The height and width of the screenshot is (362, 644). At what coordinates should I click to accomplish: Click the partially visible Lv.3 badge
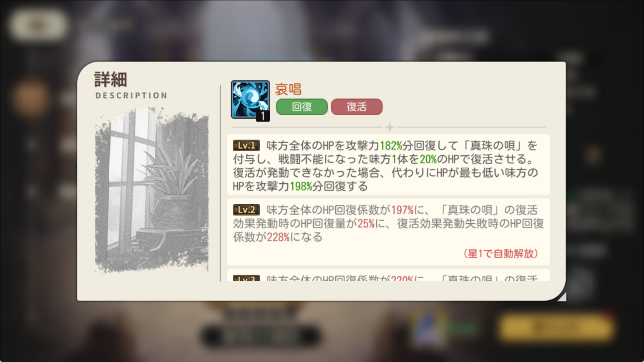[246, 278]
